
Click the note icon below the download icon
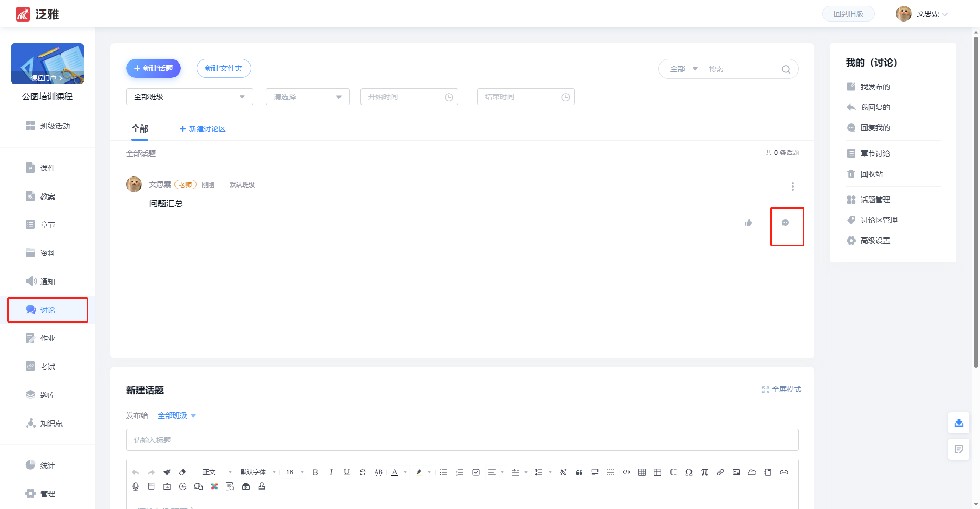point(959,449)
